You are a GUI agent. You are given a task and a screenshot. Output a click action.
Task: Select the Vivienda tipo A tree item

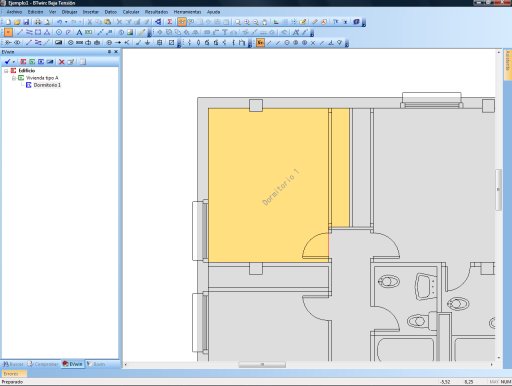(x=42, y=78)
